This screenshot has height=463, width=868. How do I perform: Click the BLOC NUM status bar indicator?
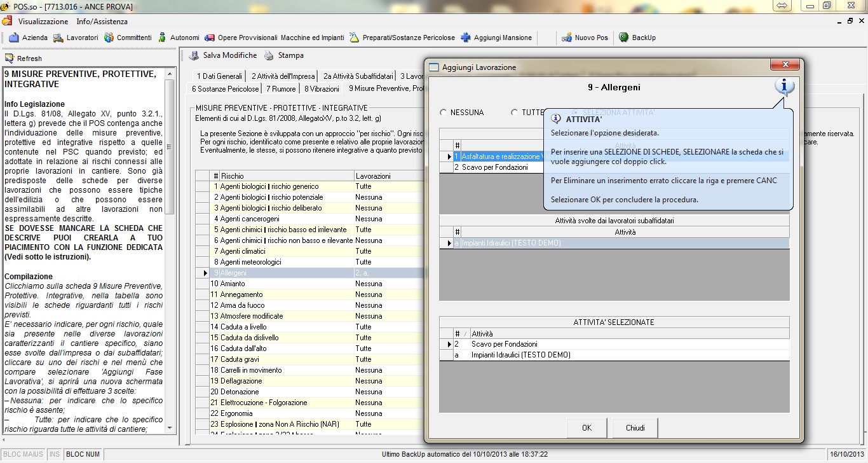pyautogui.click(x=83, y=455)
